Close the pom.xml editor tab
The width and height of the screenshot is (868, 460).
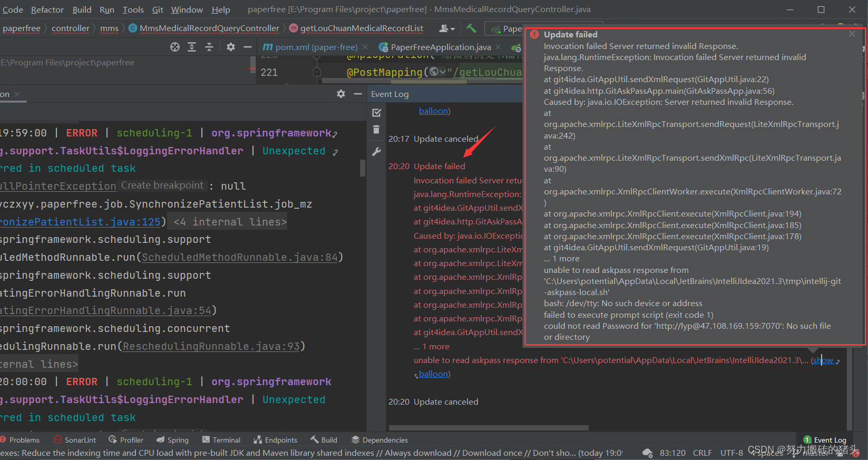tap(365, 47)
